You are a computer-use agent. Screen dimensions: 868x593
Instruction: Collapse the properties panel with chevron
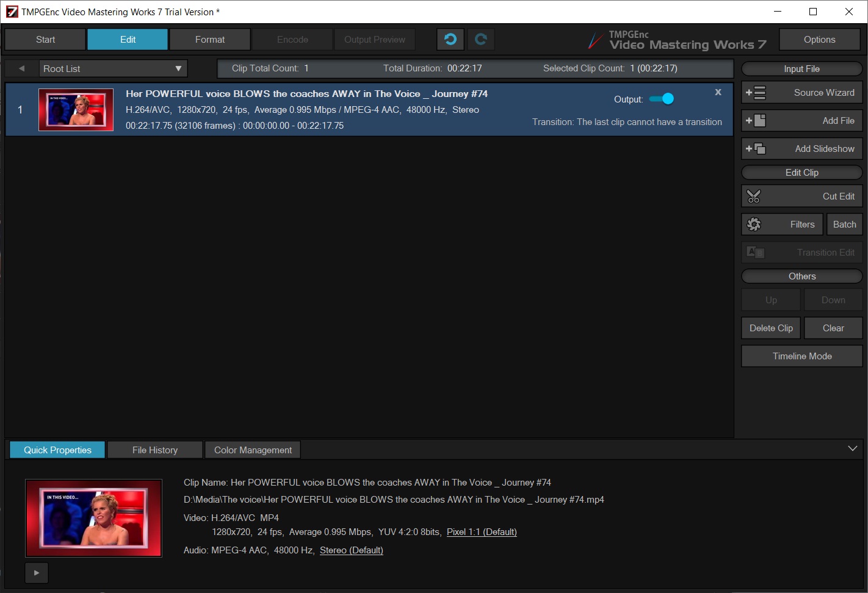(852, 449)
